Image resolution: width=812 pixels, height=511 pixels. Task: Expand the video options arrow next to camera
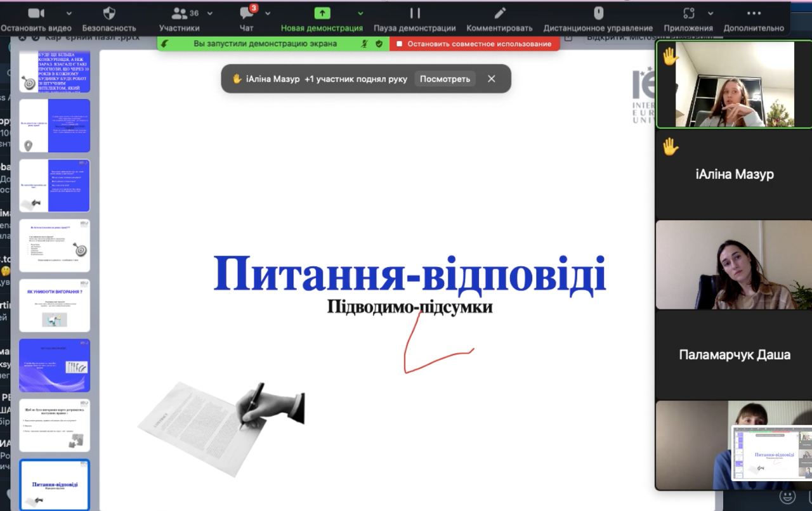(69, 13)
